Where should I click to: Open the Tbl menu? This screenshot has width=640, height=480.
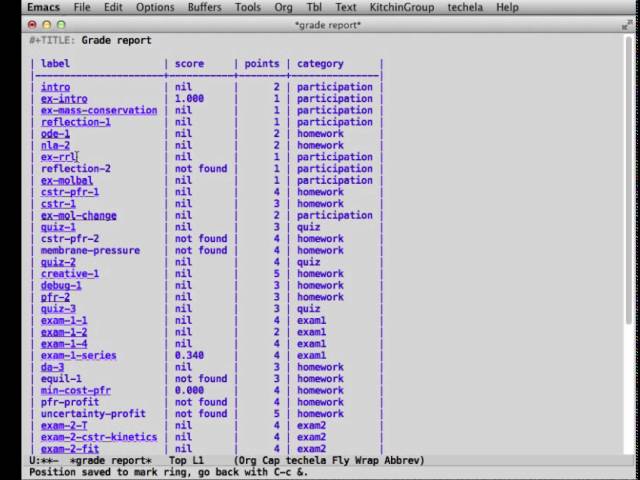(314, 7)
